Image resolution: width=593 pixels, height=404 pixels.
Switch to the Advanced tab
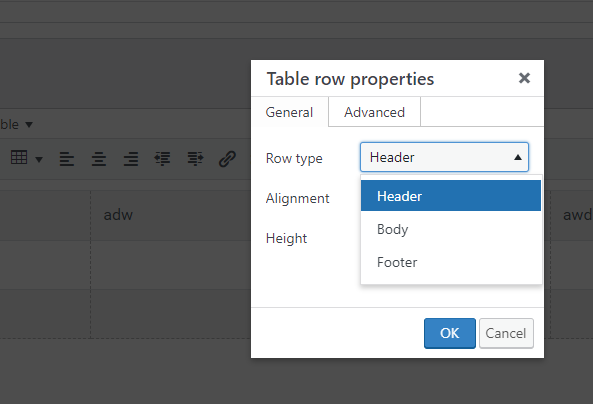(374, 112)
